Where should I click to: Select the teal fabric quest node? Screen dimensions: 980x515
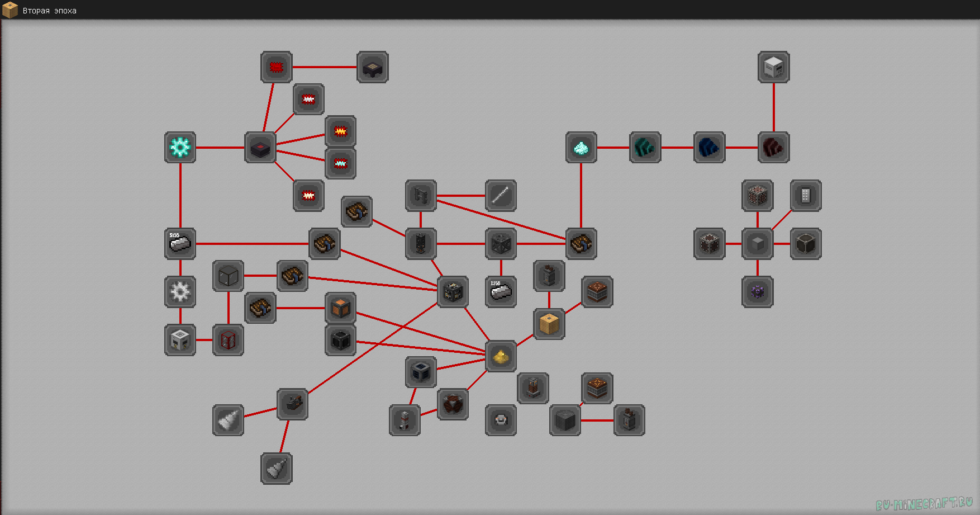pos(645,148)
